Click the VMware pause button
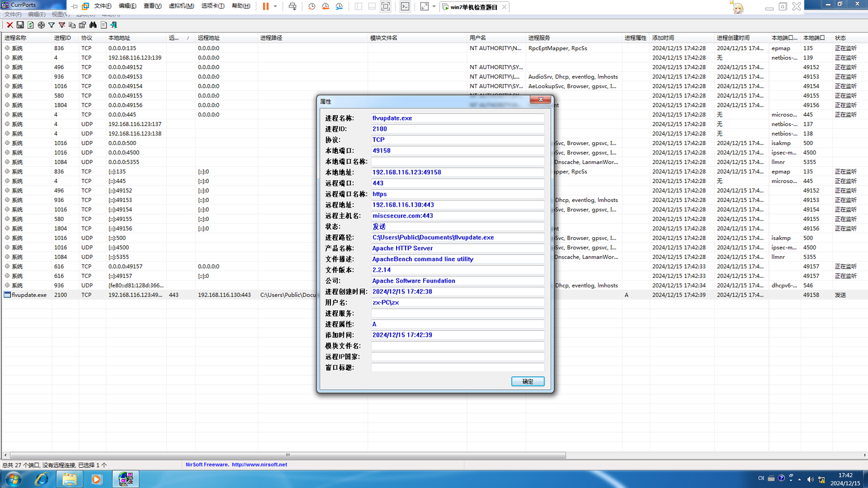868x488 pixels. pos(266,6)
